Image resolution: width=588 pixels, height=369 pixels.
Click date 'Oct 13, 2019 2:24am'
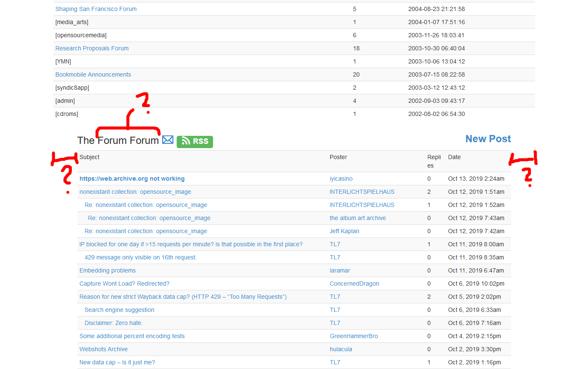tap(476, 179)
